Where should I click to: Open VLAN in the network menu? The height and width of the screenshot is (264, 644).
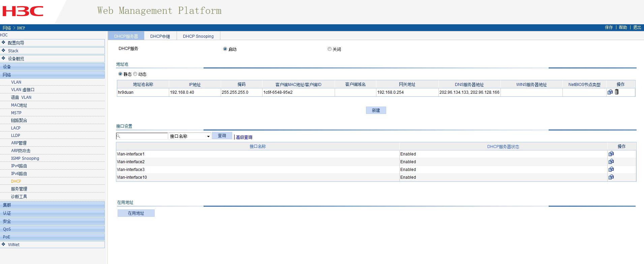[x=16, y=82]
